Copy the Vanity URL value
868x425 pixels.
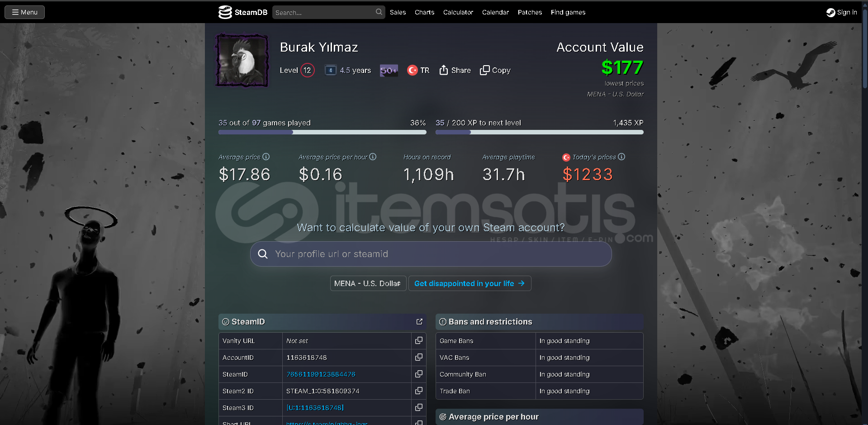click(x=419, y=340)
